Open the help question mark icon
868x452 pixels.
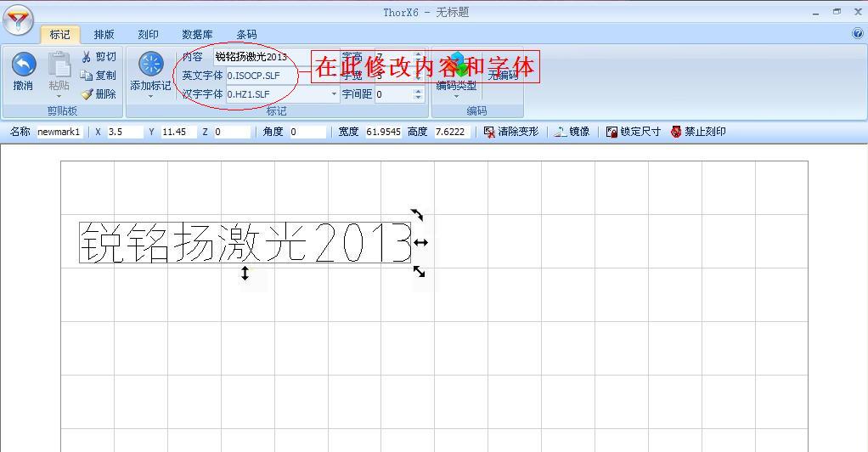click(x=857, y=34)
